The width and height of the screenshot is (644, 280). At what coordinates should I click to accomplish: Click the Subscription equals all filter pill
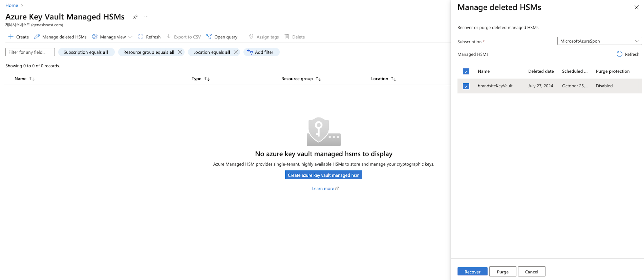[86, 52]
